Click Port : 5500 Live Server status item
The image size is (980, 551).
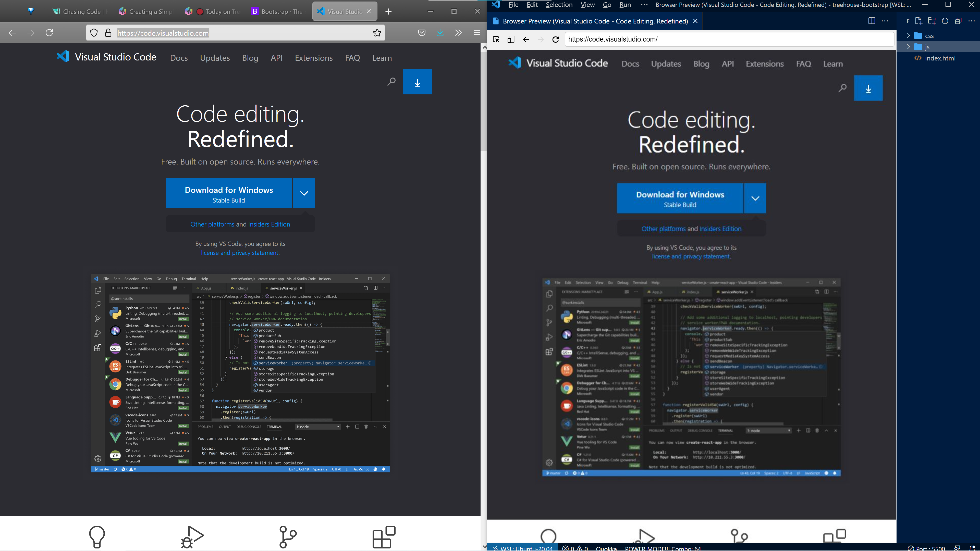pos(926,548)
